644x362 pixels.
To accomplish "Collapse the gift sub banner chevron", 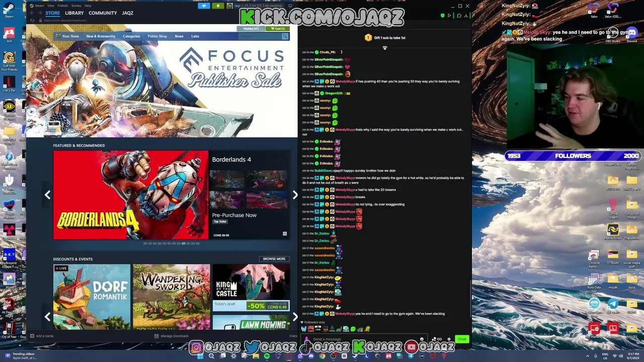I will coord(385,48).
